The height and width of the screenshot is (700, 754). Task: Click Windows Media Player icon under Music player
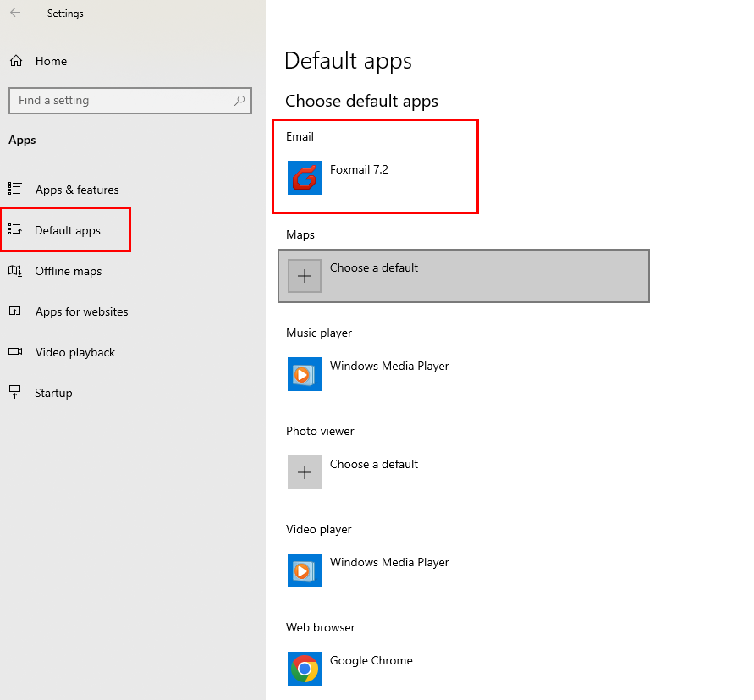pyautogui.click(x=305, y=374)
